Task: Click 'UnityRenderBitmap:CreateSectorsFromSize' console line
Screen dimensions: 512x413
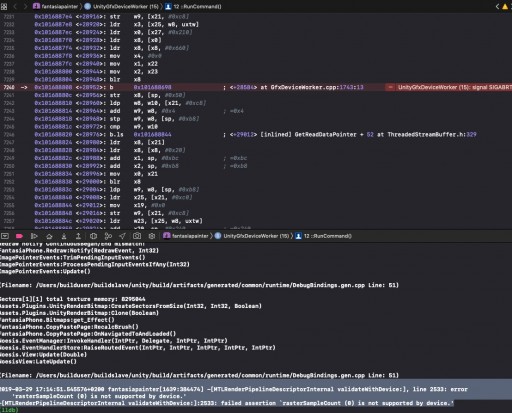Action: 131,306
